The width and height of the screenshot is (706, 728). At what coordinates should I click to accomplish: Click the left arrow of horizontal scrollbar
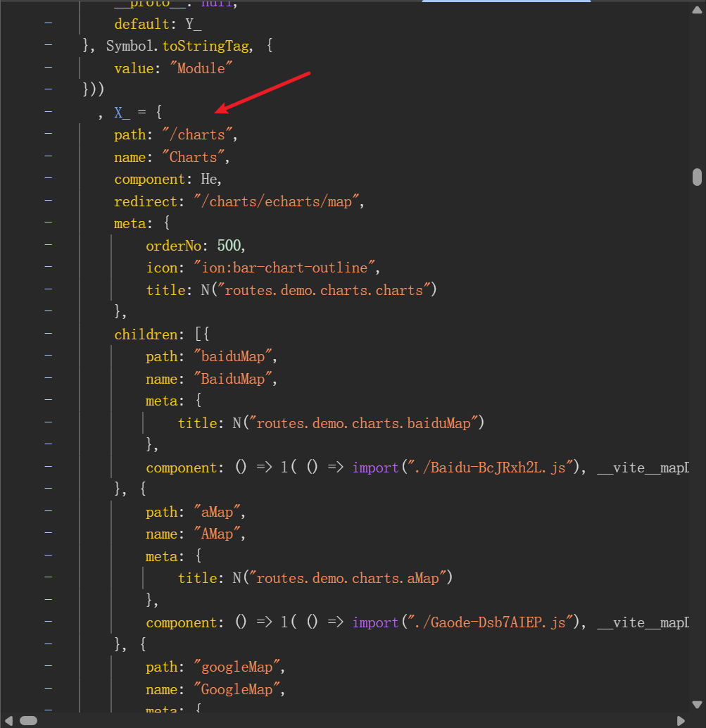(x=7, y=720)
